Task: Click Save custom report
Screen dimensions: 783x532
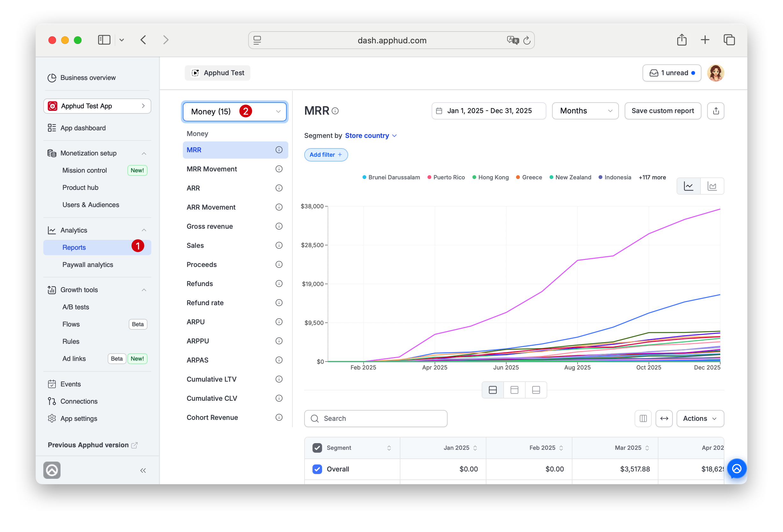Action: pyautogui.click(x=663, y=111)
